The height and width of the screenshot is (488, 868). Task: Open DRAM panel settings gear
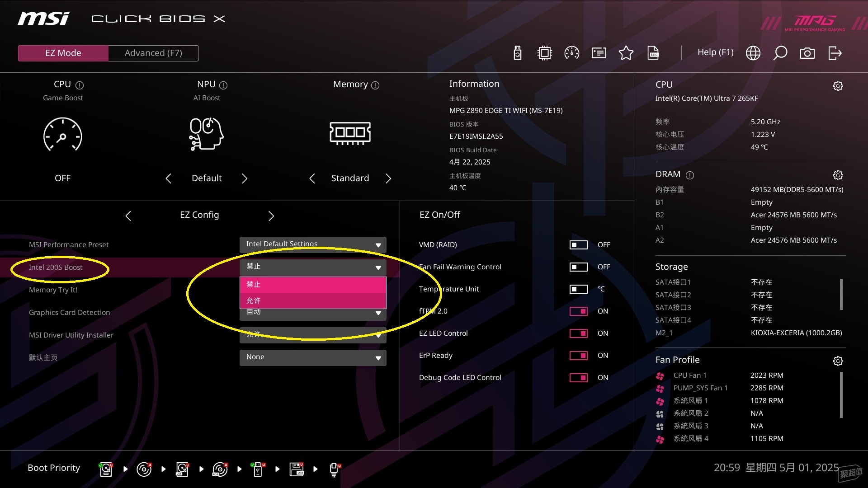click(838, 175)
